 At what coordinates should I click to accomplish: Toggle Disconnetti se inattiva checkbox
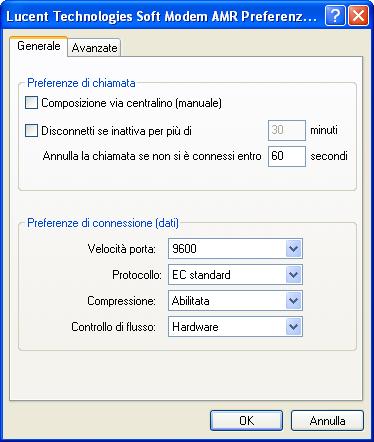[31, 130]
